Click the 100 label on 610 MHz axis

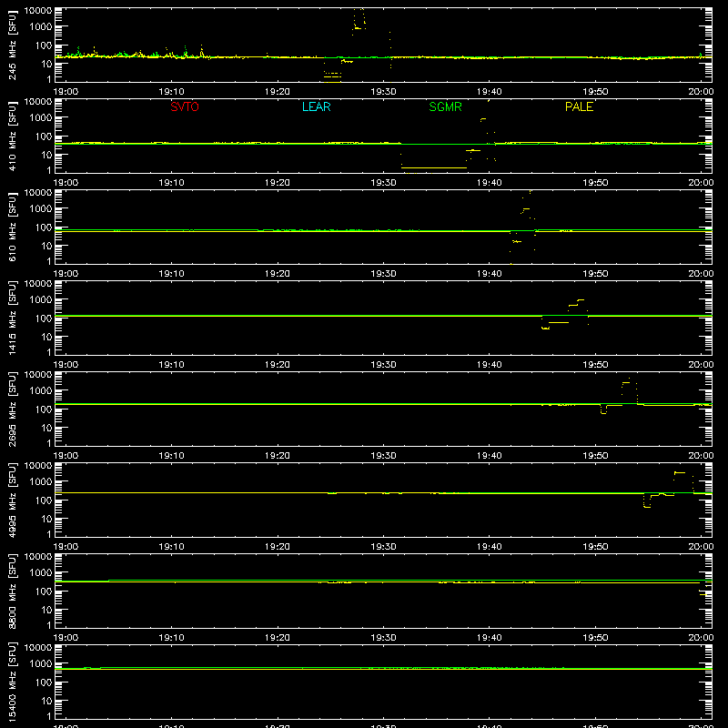coord(44,227)
